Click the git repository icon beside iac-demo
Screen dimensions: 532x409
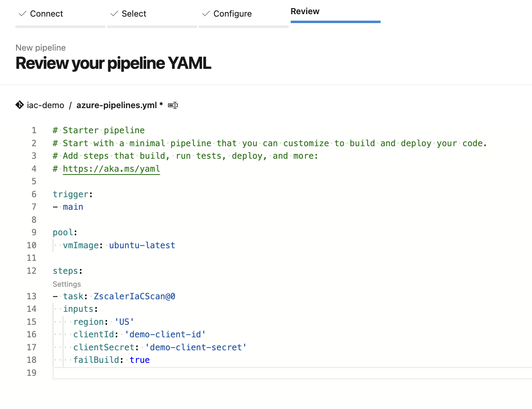coord(19,105)
